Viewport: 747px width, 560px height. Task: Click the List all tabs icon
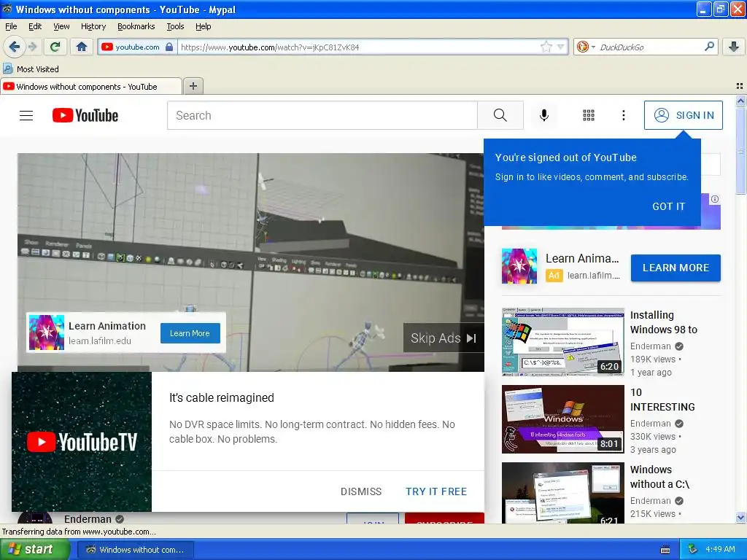click(740, 86)
